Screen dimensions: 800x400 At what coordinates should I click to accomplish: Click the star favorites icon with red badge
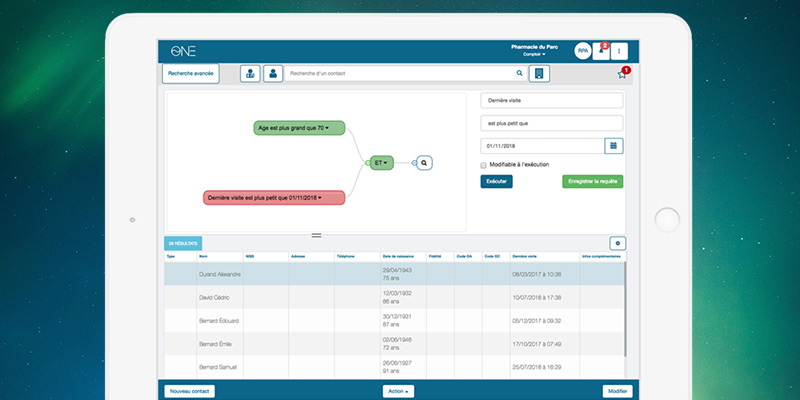(621, 74)
